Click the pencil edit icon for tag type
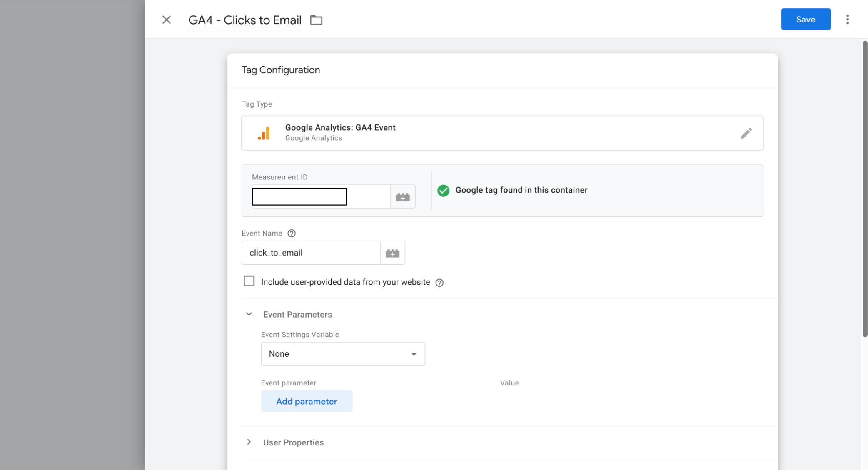868x472 pixels. click(x=746, y=133)
